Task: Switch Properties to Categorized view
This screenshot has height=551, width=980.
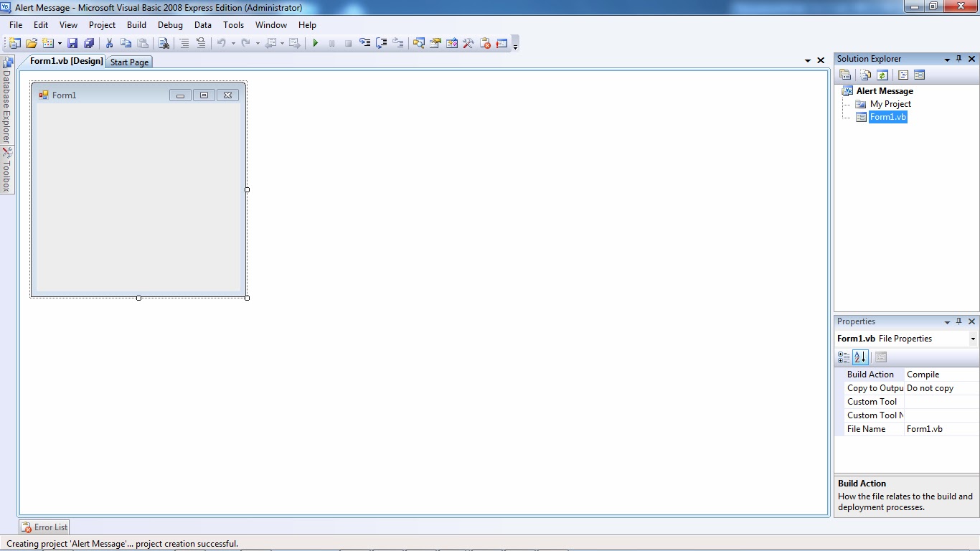Action: pyautogui.click(x=844, y=357)
